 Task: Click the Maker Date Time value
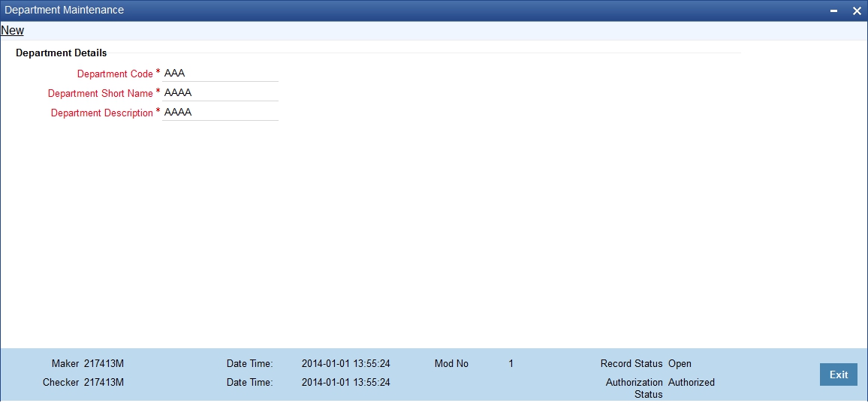pyautogui.click(x=346, y=364)
